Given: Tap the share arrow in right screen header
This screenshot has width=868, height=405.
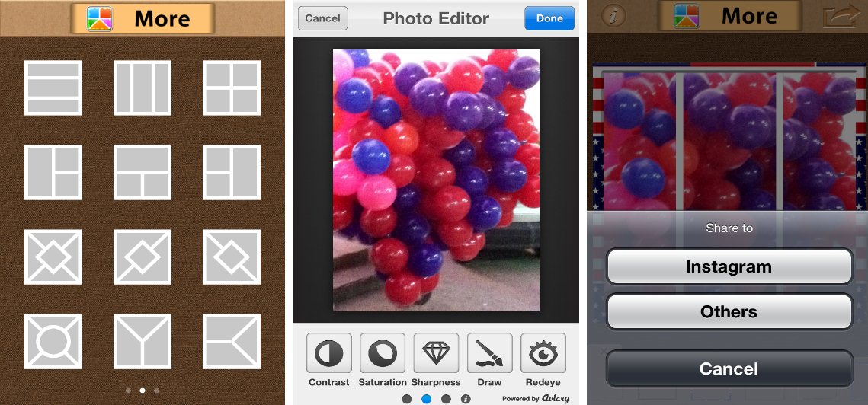Looking at the screenshot, I should tap(841, 17).
